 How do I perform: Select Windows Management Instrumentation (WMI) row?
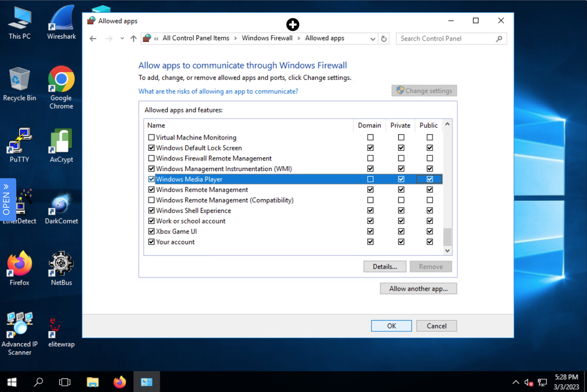pyautogui.click(x=293, y=169)
